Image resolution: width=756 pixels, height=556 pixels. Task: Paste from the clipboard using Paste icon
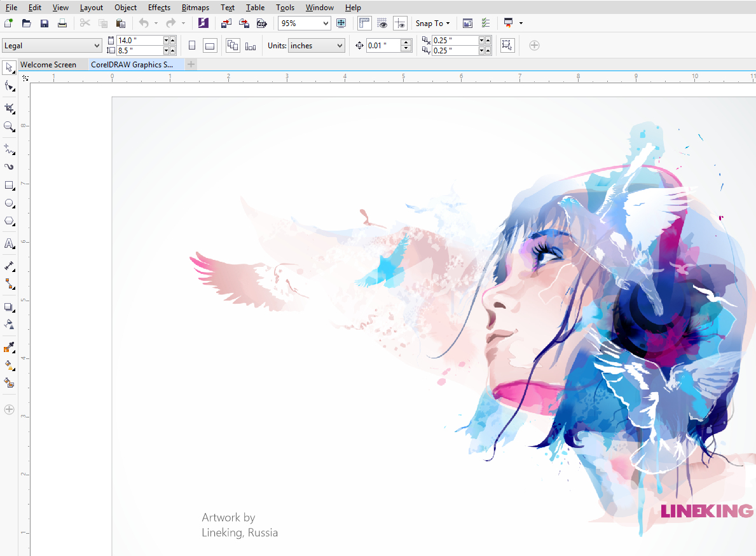pos(121,23)
